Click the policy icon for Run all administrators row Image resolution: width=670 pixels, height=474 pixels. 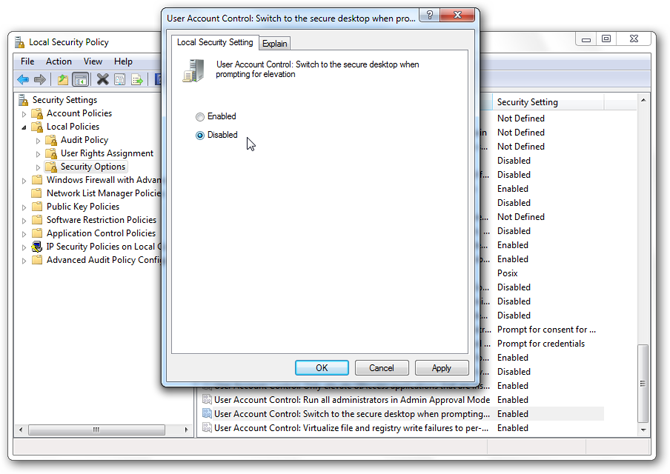point(207,400)
